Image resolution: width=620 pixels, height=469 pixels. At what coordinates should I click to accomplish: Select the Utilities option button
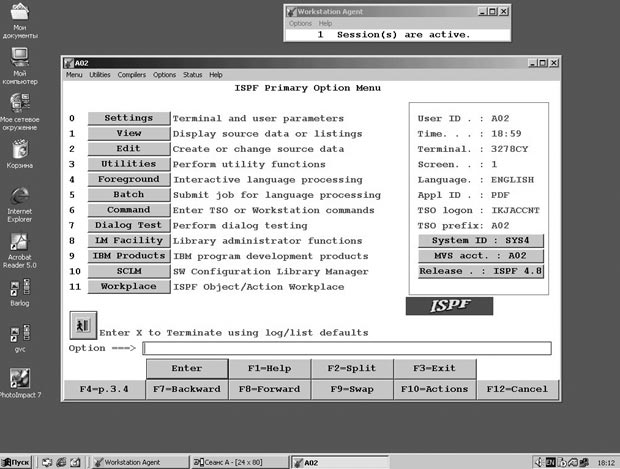(x=129, y=164)
